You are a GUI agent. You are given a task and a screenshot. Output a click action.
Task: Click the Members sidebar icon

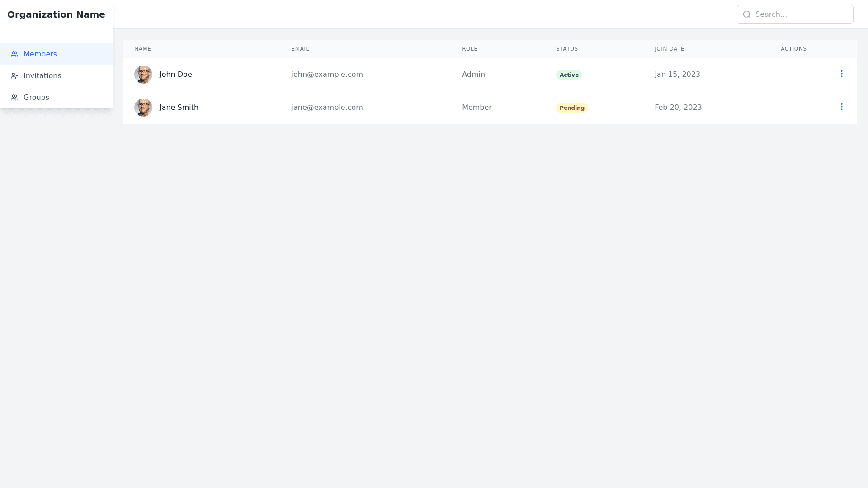[14, 54]
